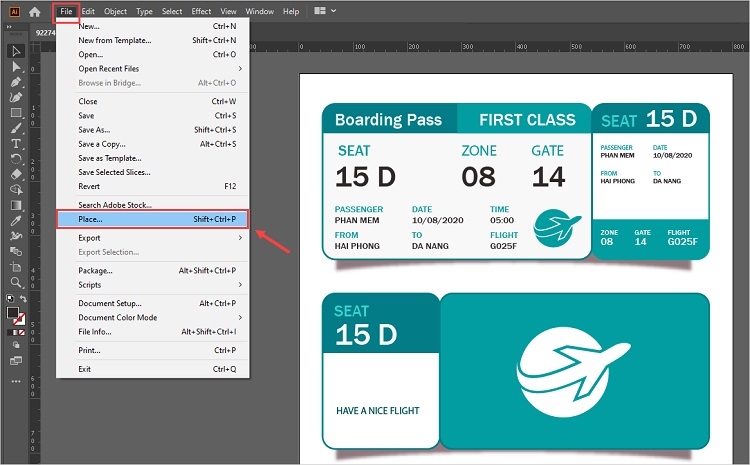Choose Package... menu entry
Image resolution: width=750 pixels, height=465 pixels.
point(153,271)
